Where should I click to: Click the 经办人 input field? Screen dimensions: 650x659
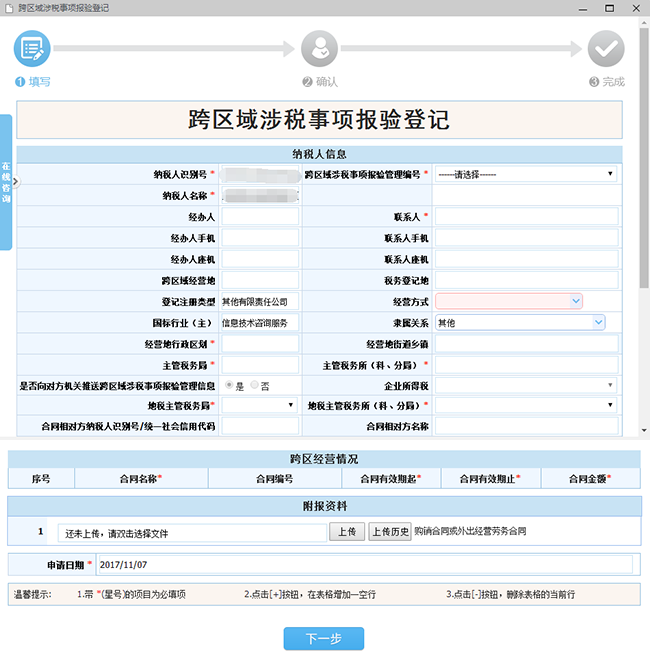pos(260,216)
